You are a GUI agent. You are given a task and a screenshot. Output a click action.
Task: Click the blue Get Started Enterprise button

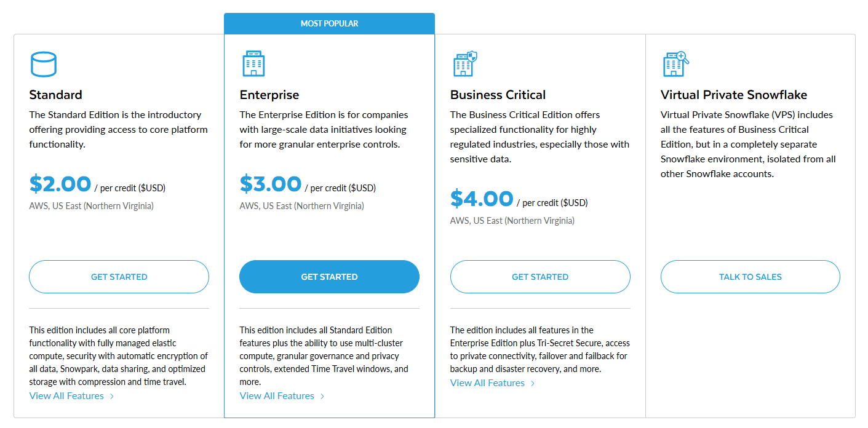click(x=329, y=277)
